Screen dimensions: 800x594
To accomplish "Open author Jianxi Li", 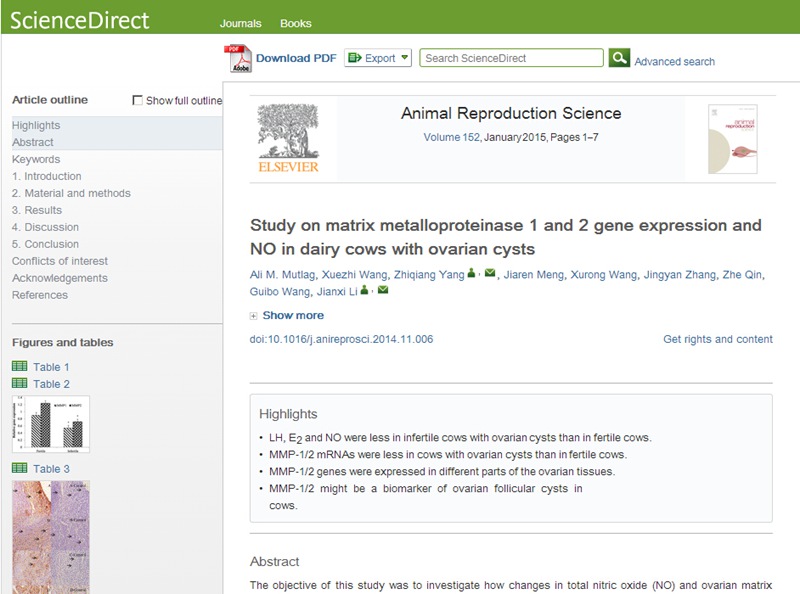I will click(337, 291).
